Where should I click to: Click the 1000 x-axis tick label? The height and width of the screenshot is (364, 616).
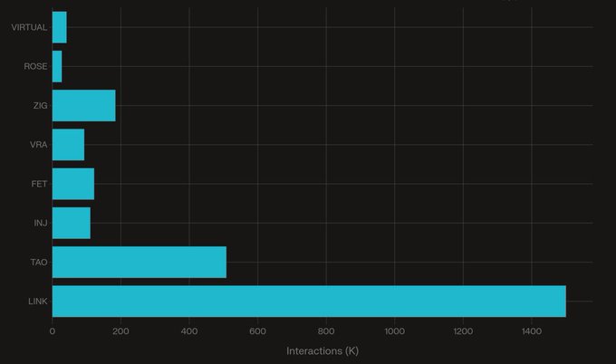click(x=394, y=331)
